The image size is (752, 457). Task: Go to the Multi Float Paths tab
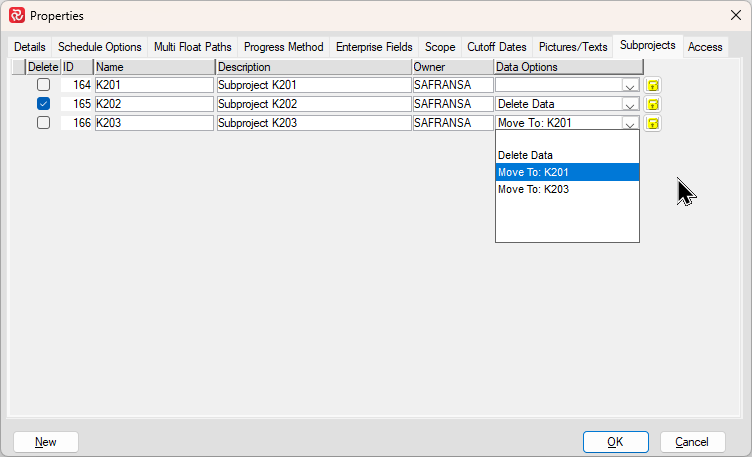coord(193,47)
